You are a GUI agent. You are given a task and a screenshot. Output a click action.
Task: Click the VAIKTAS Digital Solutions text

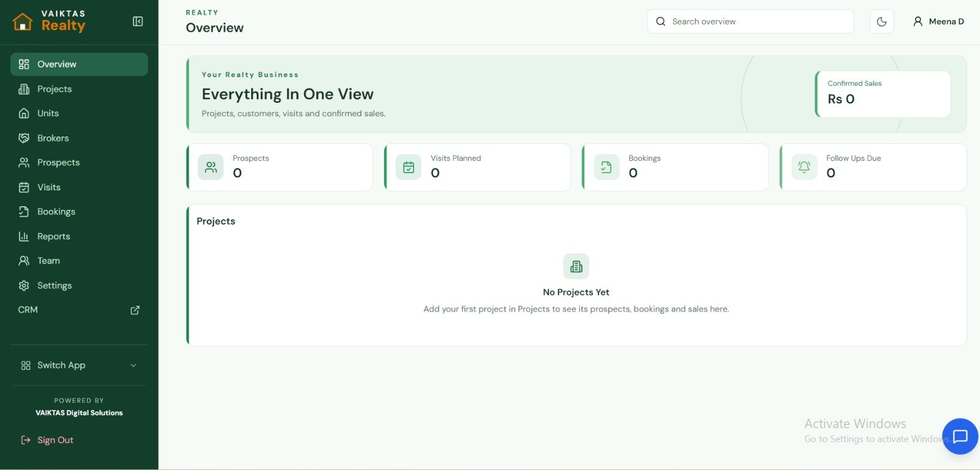(79, 413)
